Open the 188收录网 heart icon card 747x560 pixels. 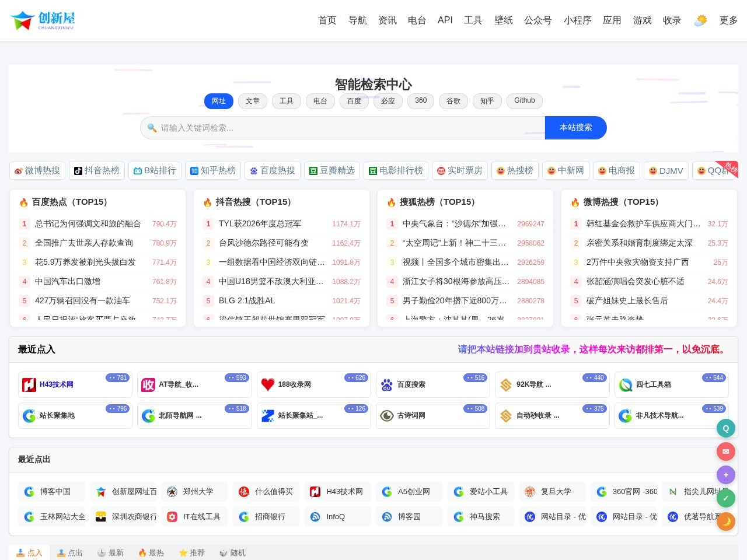[x=314, y=384]
